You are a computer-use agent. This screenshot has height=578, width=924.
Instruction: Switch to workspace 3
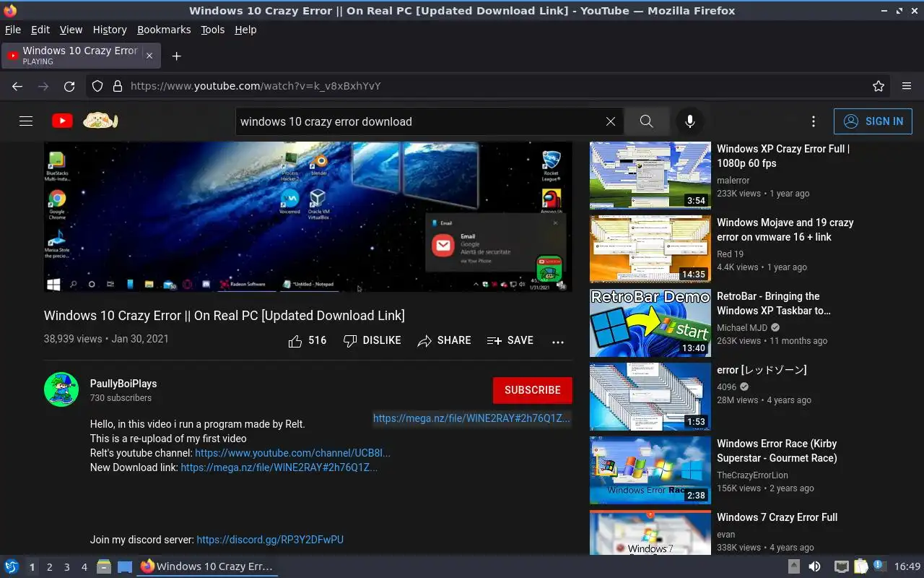[x=66, y=567]
